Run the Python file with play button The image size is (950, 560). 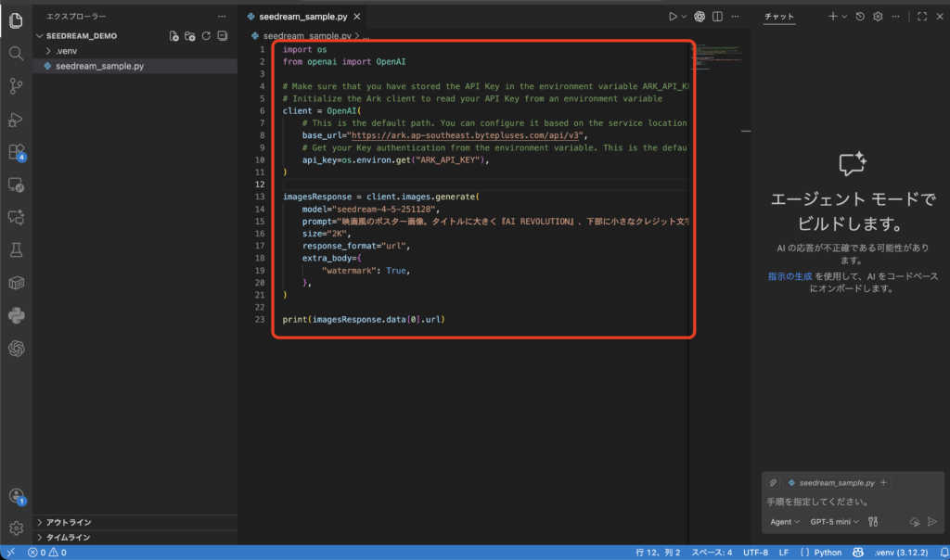pos(673,17)
